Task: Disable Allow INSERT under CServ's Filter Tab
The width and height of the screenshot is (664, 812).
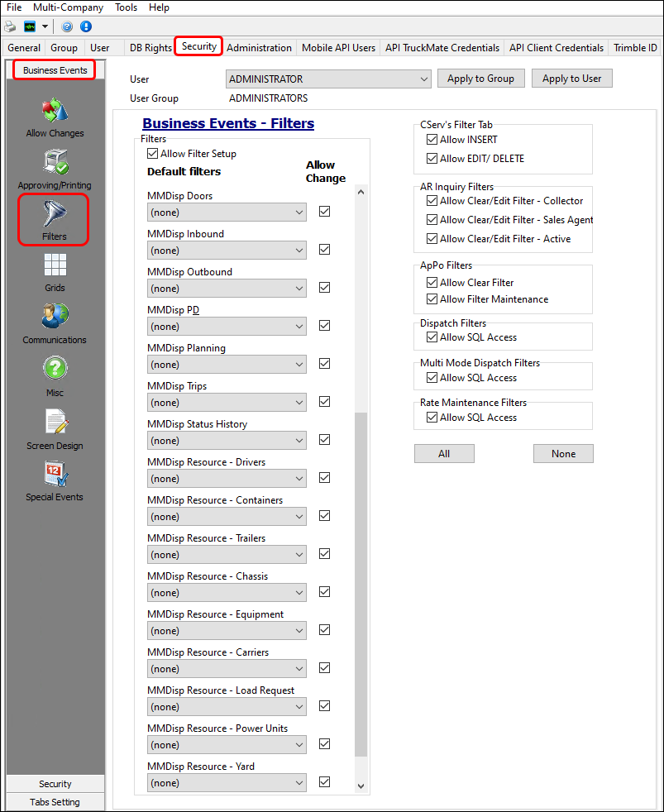Action: [432, 140]
